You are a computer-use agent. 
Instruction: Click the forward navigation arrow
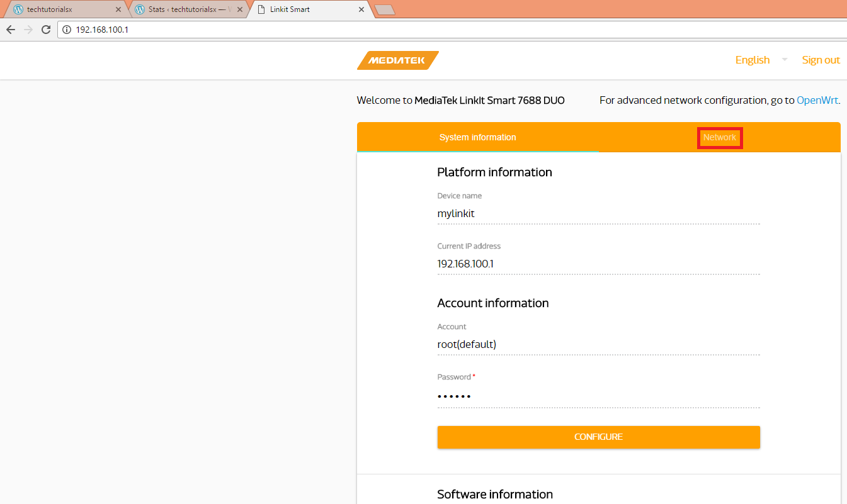tap(28, 29)
